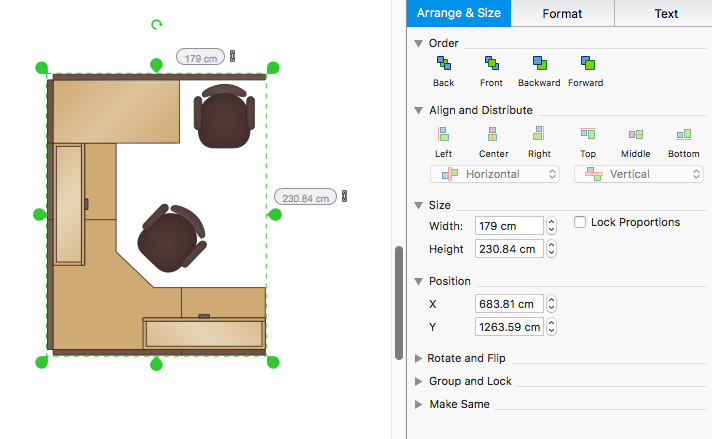
Task: Open the Vertical distribute dropdown
Action: 639,174
